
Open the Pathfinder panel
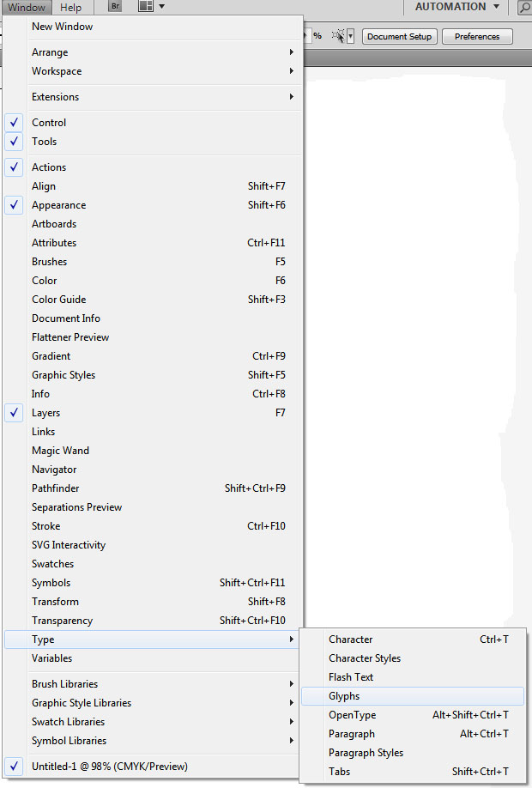click(56, 488)
